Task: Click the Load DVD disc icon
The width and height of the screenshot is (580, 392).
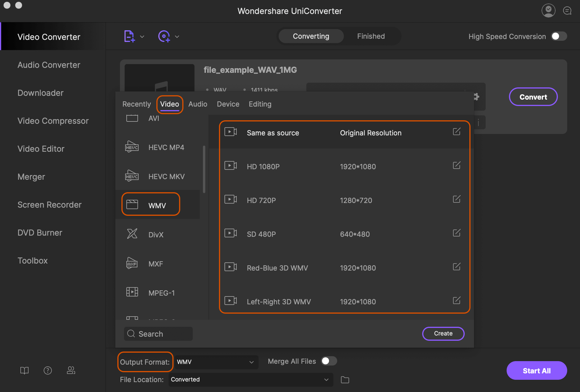Action: pyautogui.click(x=164, y=36)
